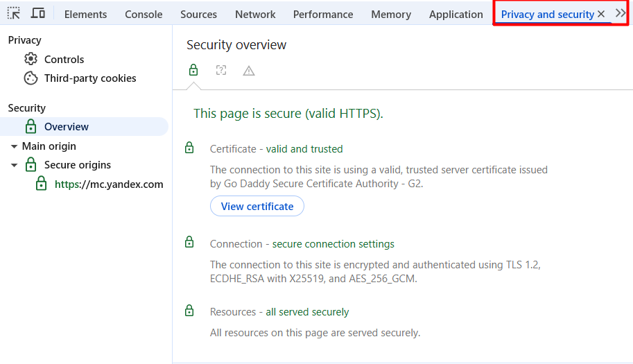Close the Privacy and security tab
This screenshot has width=633, height=364.
point(601,14)
